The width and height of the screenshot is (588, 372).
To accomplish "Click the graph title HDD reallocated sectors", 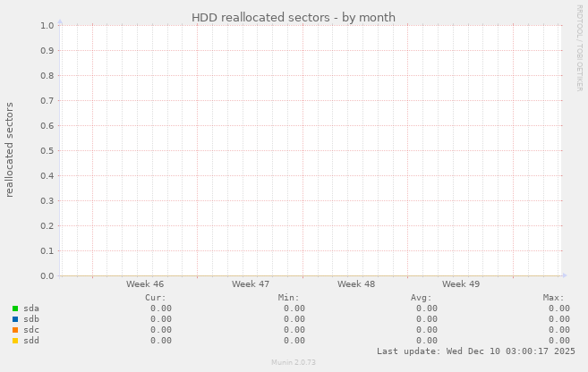I will tap(294, 18).
